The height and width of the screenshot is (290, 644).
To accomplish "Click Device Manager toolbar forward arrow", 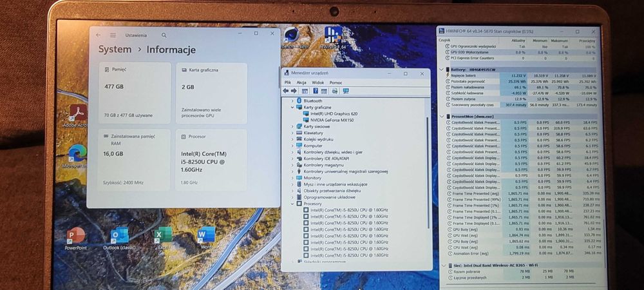I will (x=294, y=91).
